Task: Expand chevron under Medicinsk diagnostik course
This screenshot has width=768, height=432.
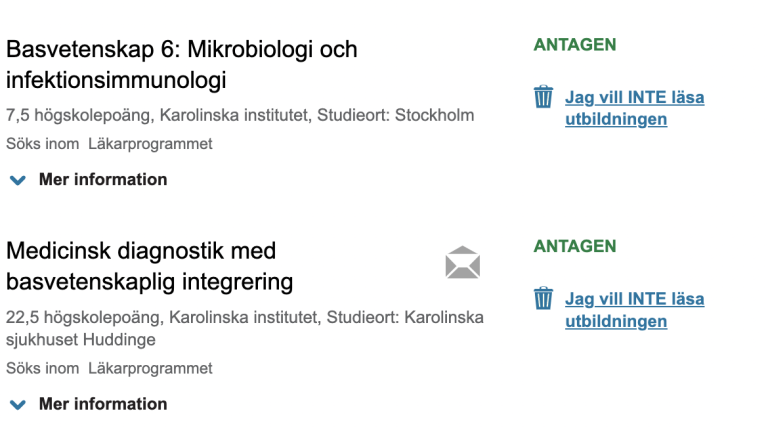Action: click(x=18, y=405)
